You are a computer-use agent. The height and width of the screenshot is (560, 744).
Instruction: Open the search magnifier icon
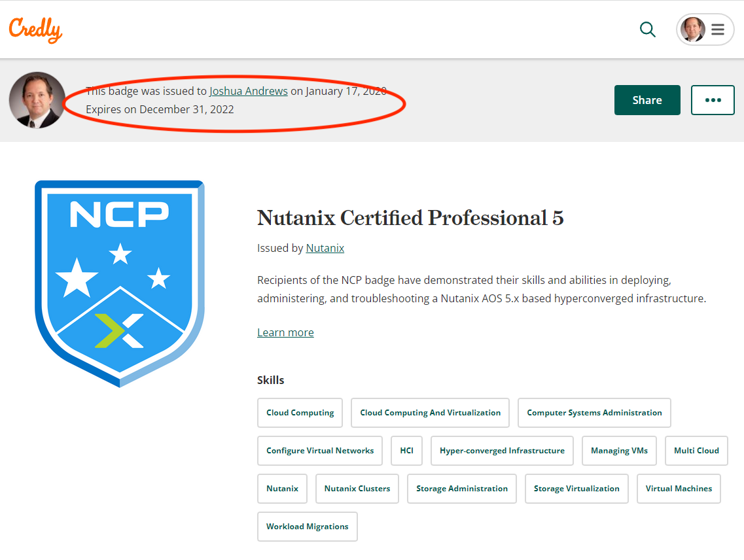647,29
